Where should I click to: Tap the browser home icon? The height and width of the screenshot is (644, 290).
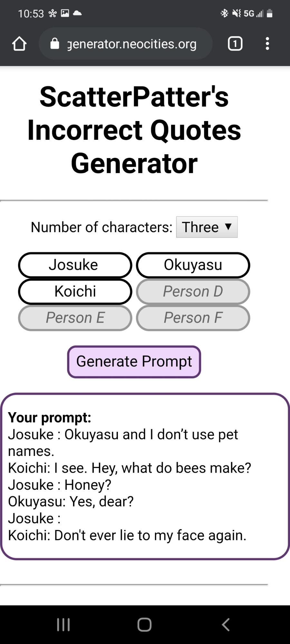19,44
